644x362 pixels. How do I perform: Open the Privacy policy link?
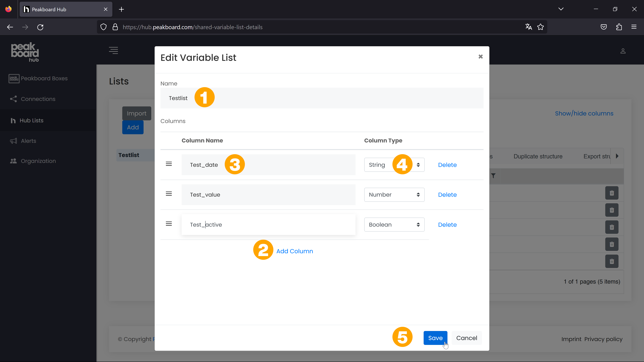(603, 339)
